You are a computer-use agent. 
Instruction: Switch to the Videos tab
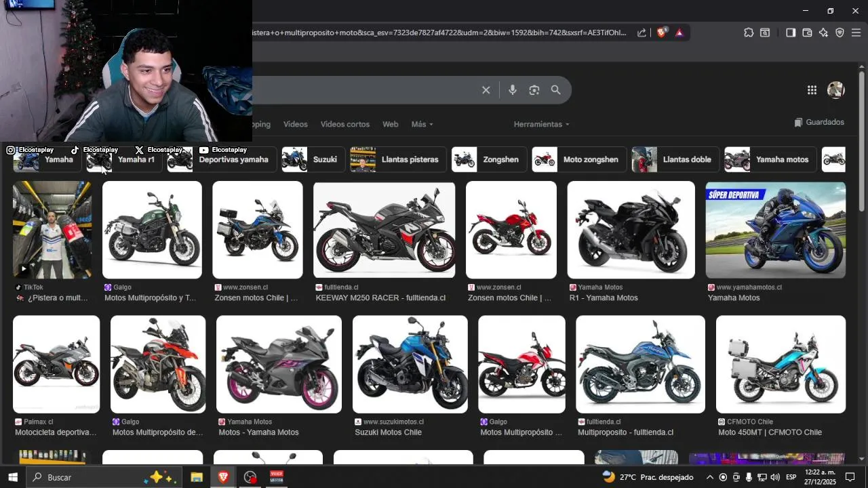[x=295, y=124]
